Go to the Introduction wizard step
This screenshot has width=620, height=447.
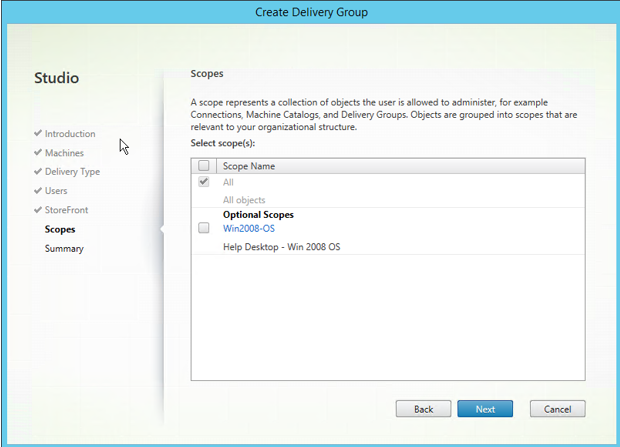tap(70, 133)
